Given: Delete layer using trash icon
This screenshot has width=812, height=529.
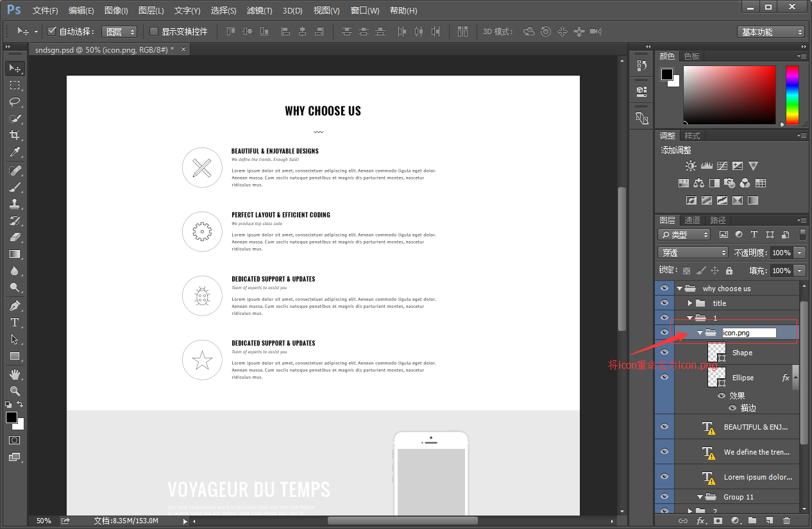Looking at the screenshot, I should pos(787,521).
